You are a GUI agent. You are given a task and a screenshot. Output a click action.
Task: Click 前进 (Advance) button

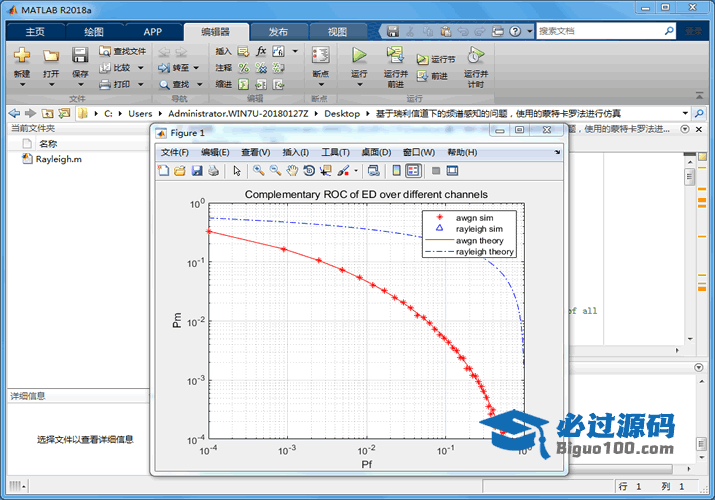(432, 76)
